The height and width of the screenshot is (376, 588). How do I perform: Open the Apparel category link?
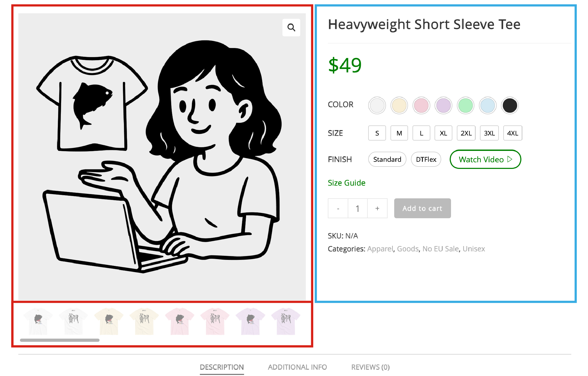380,249
